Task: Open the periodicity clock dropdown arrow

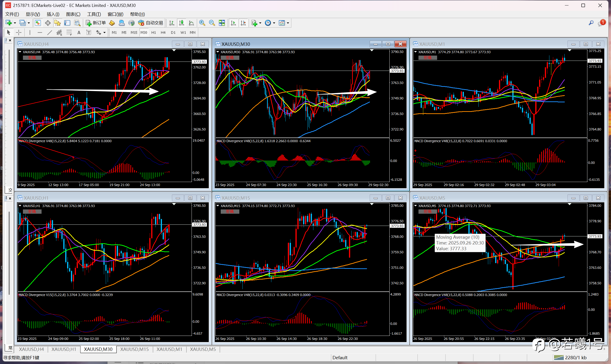Action: click(274, 23)
